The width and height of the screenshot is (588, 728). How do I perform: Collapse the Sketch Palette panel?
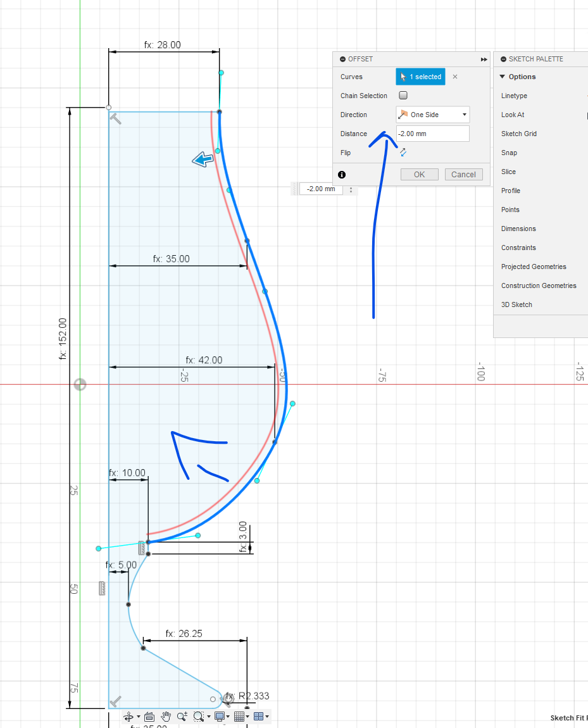tap(503, 59)
